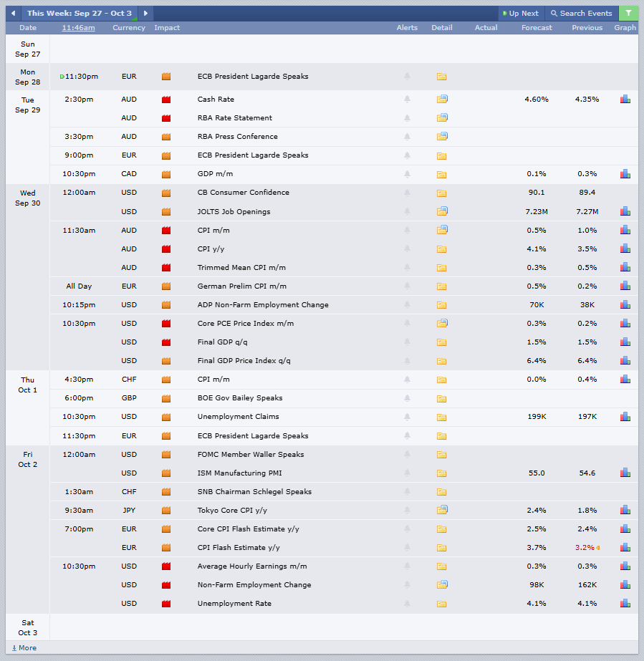Open graph icon for Final GDP Price Index q/q

(625, 360)
